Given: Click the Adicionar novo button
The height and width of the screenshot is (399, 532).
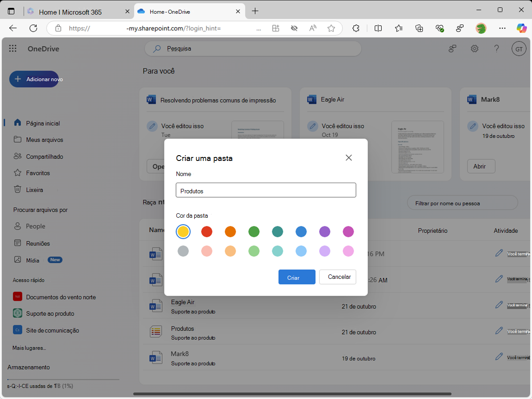Looking at the screenshot, I should pos(34,79).
